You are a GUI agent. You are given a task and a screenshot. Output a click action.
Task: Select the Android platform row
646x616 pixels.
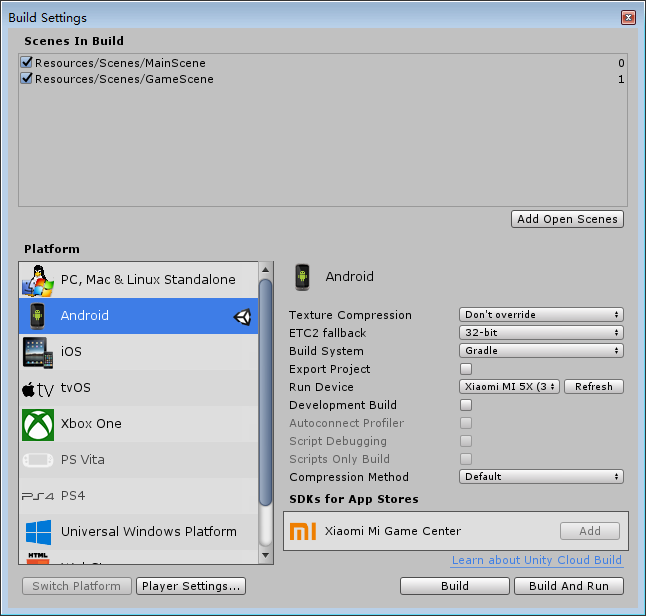[139, 316]
